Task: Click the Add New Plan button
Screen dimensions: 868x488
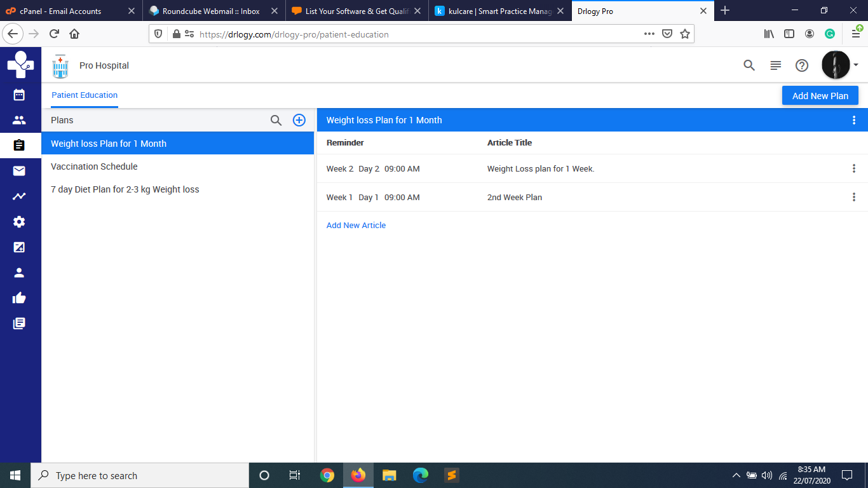Action: pyautogui.click(x=820, y=95)
